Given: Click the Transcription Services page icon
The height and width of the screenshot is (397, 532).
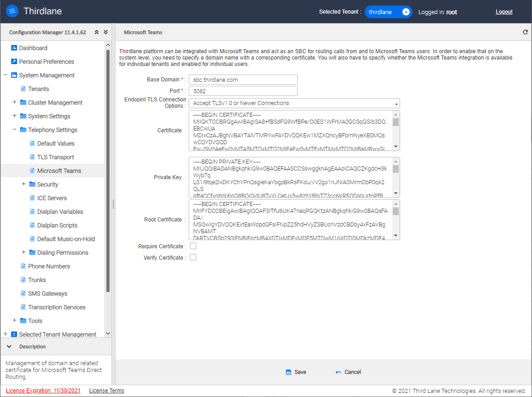Looking at the screenshot, I should pyautogui.click(x=23, y=307).
